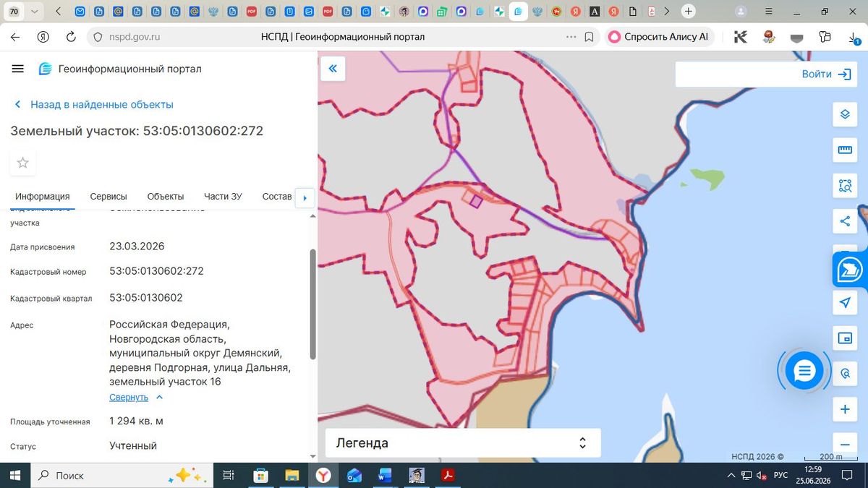The width and height of the screenshot is (868, 488).
Task: Show hidden system tray icons
Action: 730,475
